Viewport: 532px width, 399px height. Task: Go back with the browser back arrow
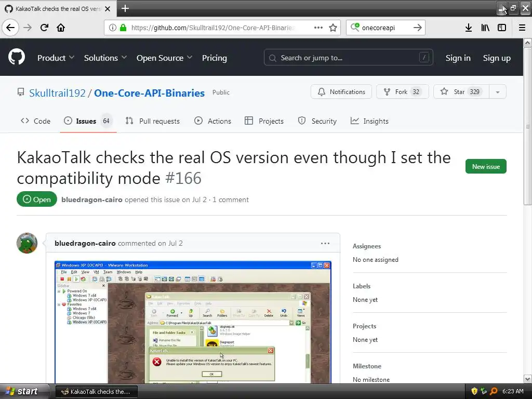(10, 28)
